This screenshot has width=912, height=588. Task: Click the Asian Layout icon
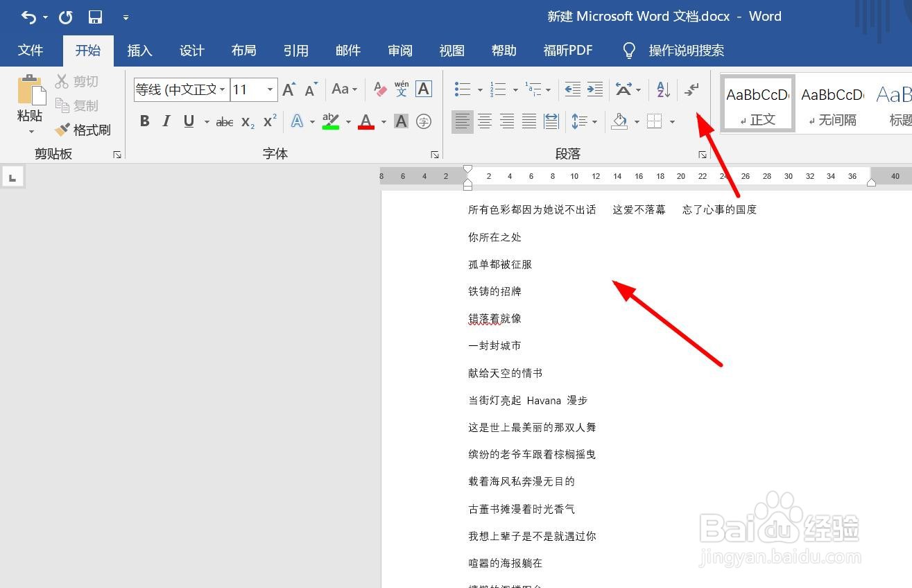(623, 89)
